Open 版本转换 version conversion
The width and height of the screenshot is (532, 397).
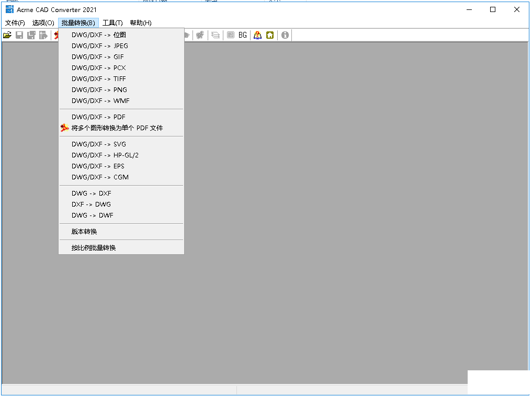(121, 232)
